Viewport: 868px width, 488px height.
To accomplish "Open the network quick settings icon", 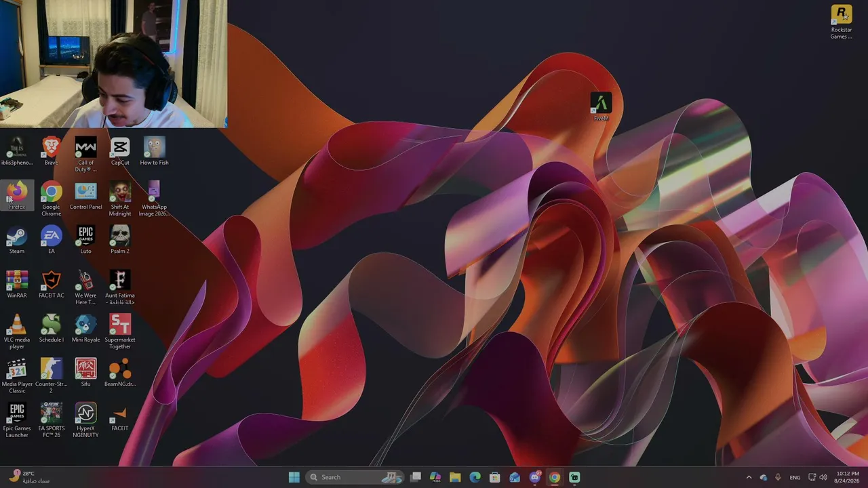I will click(812, 477).
